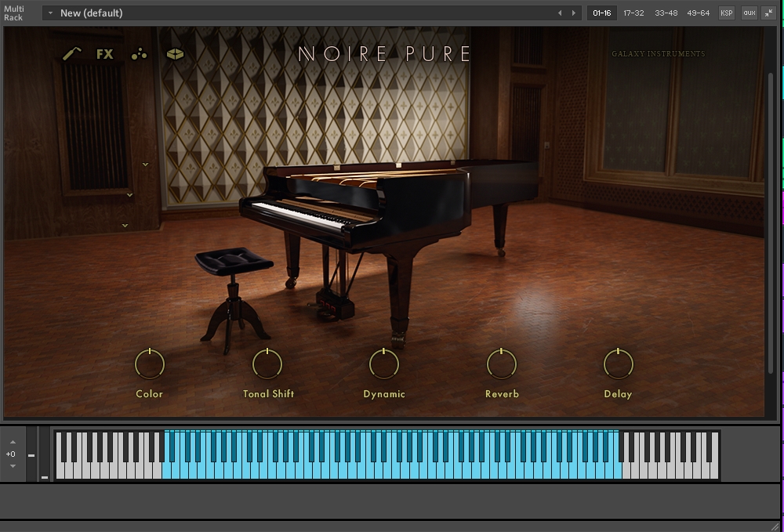Go to the previous multi preset arrow
Screen dimensions: 784x532
[x=560, y=13]
